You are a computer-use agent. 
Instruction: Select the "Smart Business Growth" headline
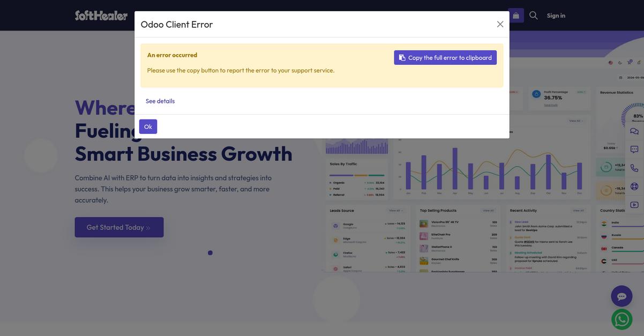(x=184, y=154)
